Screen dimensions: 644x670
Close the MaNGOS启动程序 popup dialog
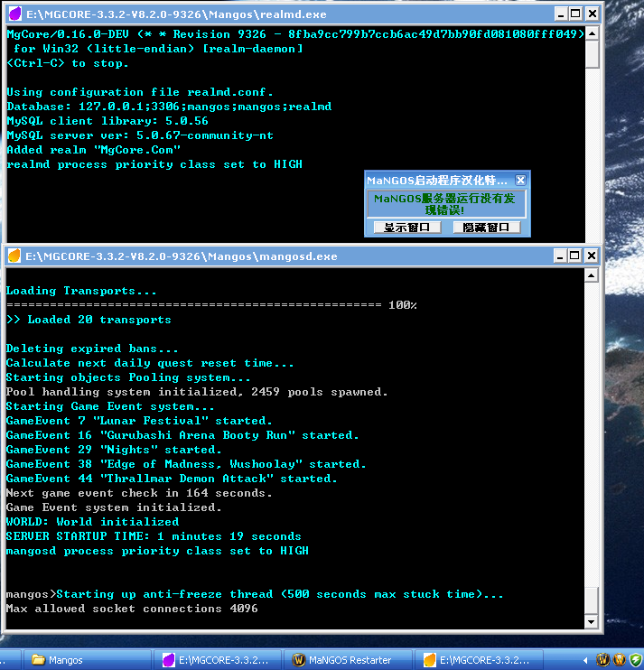pos(520,181)
